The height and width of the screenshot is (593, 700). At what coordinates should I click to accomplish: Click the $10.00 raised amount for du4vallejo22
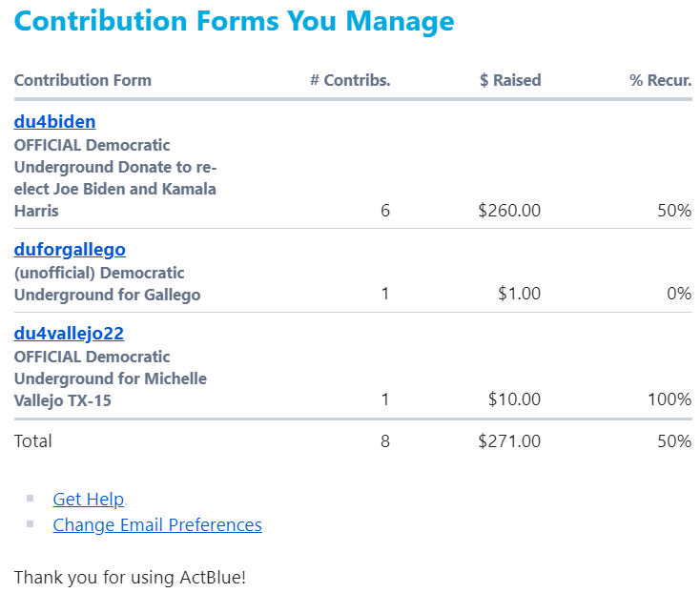(x=514, y=399)
